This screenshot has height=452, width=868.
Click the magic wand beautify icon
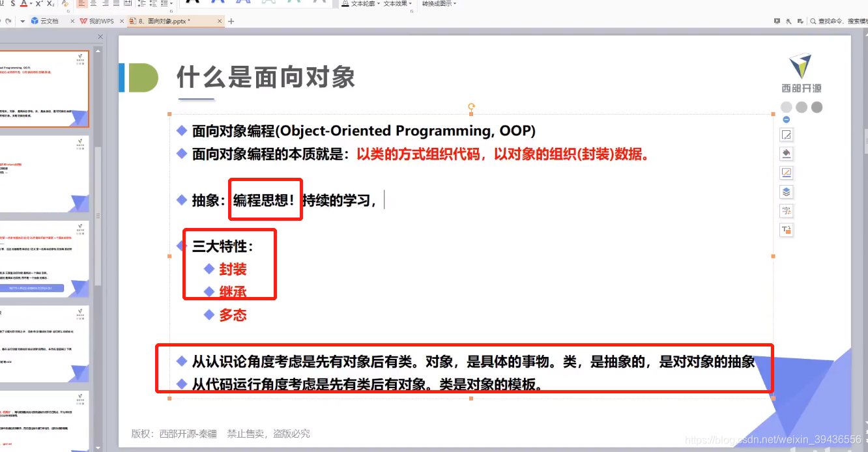788,21
